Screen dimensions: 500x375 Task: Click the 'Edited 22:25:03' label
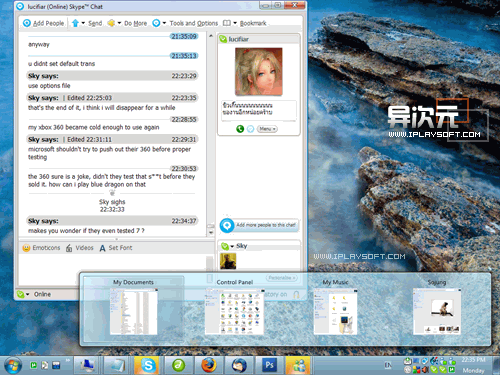[x=89, y=98]
